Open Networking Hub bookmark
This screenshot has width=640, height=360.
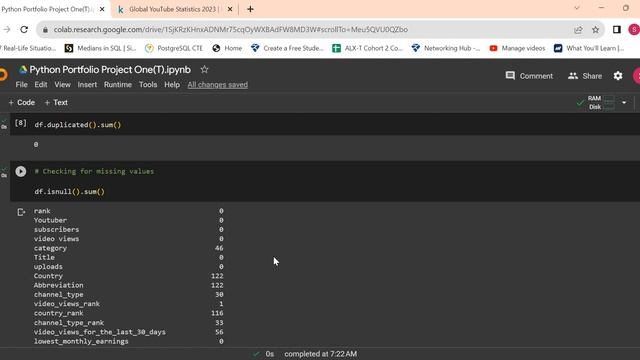446,48
